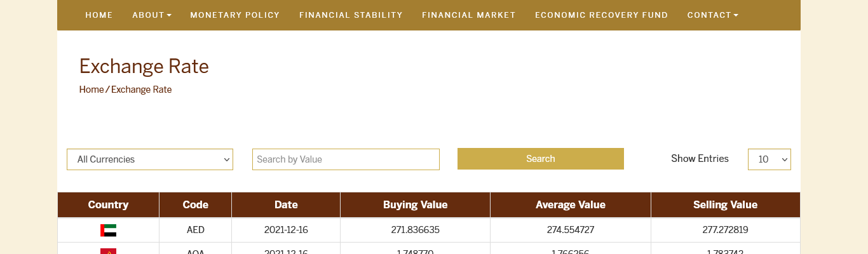Click the Country column header
This screenshot has width=868, height=254.
[108, 204]
